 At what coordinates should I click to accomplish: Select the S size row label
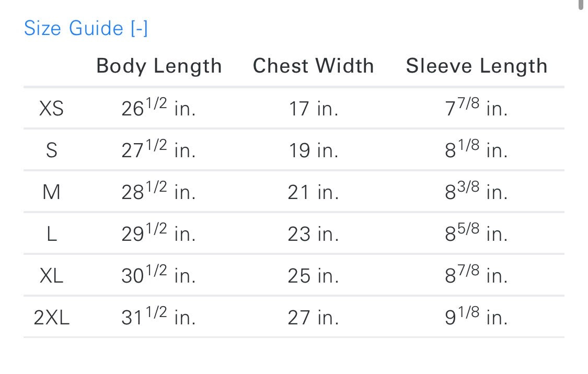pos(51,150)
